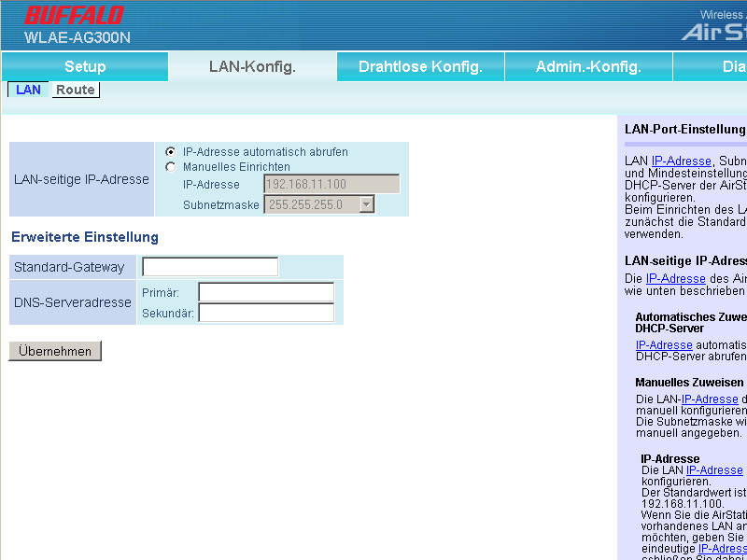The height and width of the screenshot is (560, 747).
Task: Open IP-Adresse link under LAN-seitige IP-Adresse help
Action: 675,278
